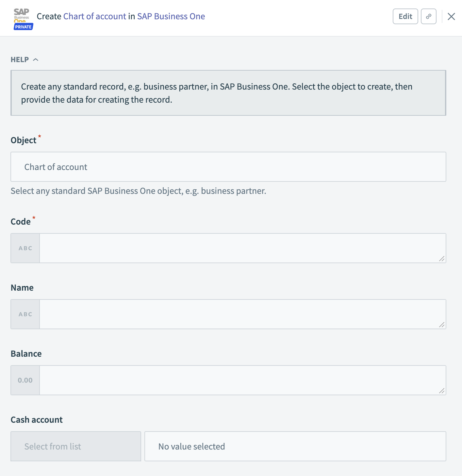462x476 pixels.
Task: Copy the step link using the chain icon
Action: point(428,16)
